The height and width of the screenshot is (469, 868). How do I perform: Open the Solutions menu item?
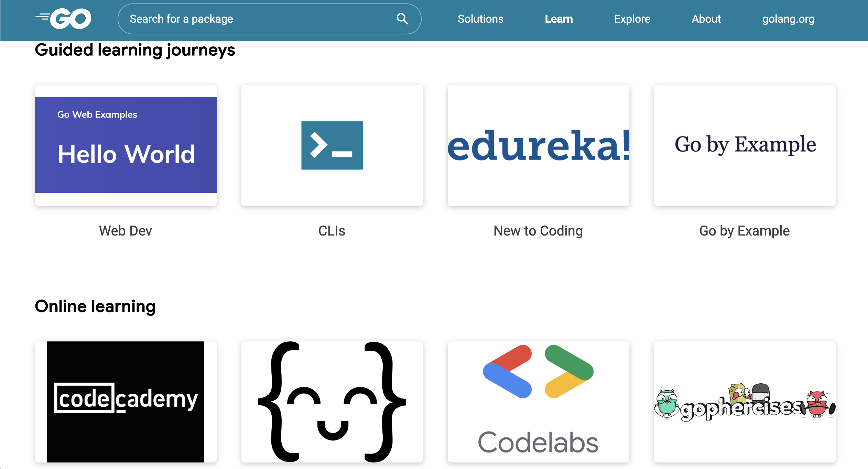[480, 19]
